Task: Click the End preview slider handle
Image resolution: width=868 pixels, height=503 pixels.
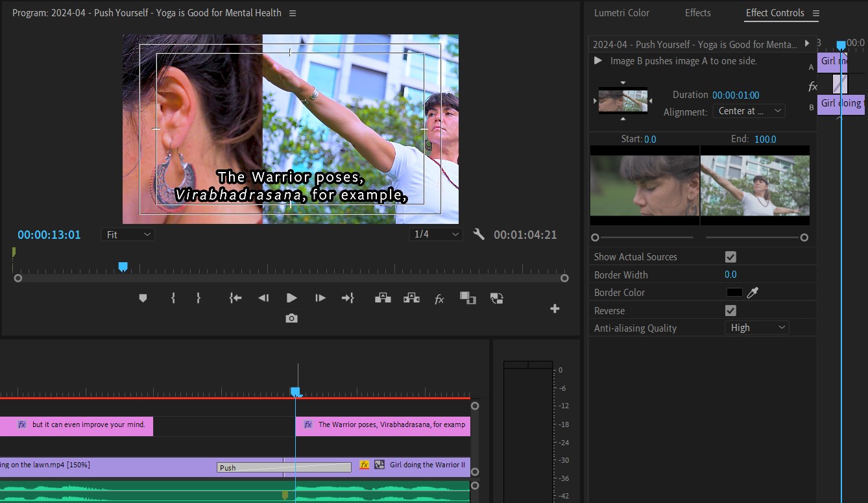Action: pyautogui.click(x=804, y=238)
